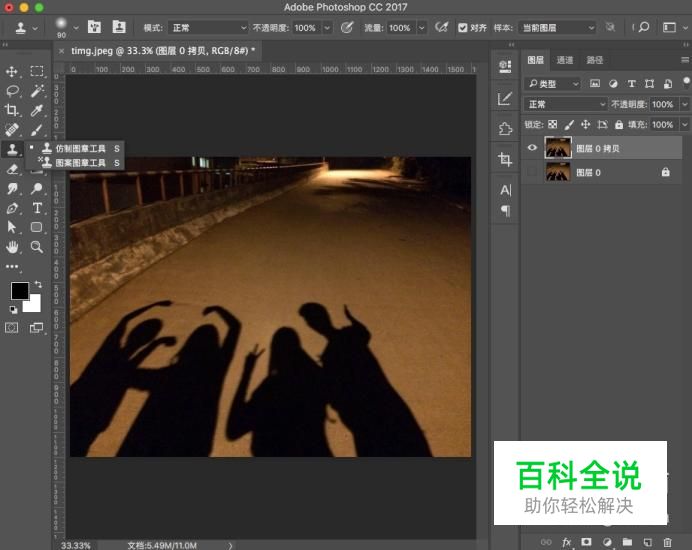Toggle lock all on layer

[619, 124]
